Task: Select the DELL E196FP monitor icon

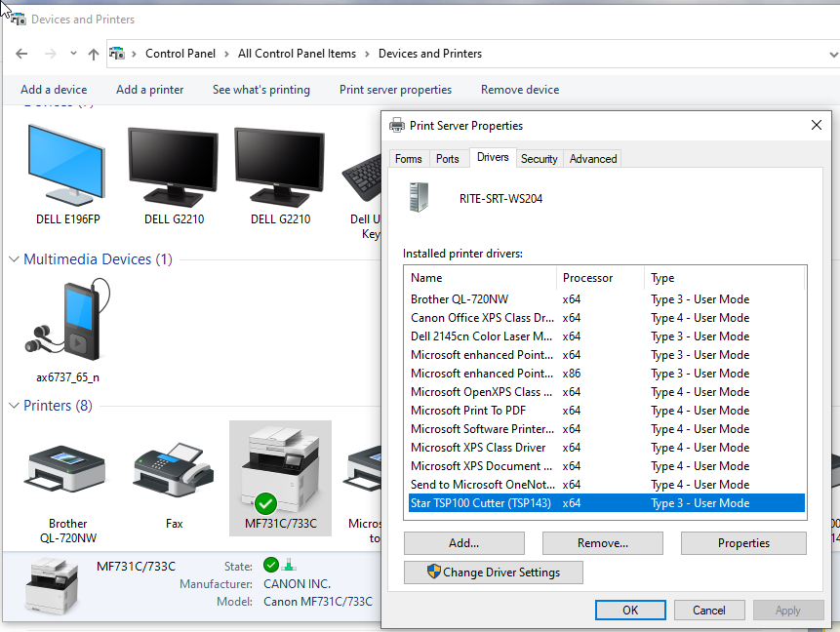Action: click(67, 165)
